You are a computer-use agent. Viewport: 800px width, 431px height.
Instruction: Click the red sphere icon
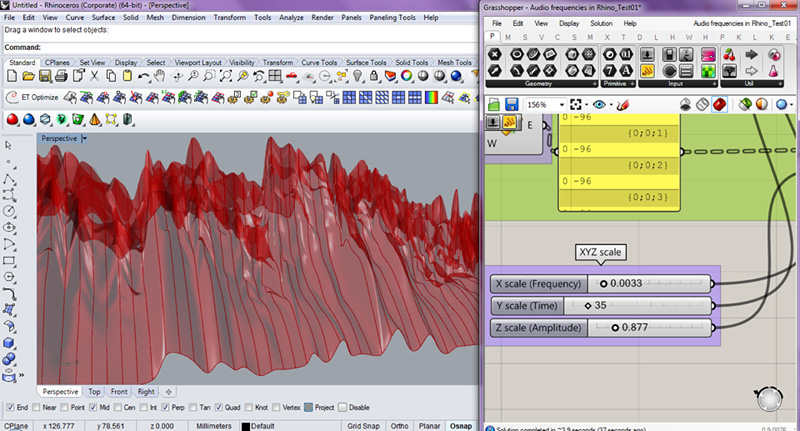pos(12,119)
